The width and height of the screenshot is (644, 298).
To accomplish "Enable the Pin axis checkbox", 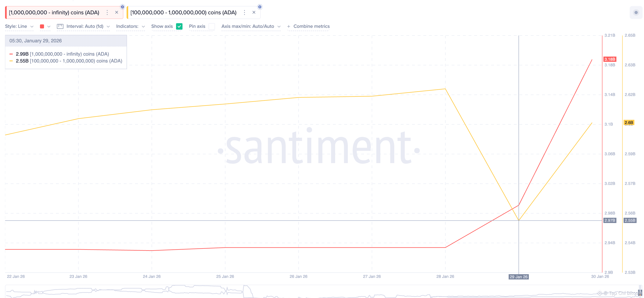I will click(x=212, y=26).
